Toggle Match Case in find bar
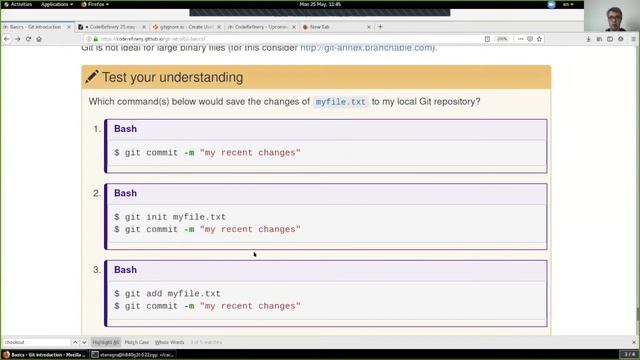This screenshot has height=360, width=640. pyautogui.click(x=137, y=342)
